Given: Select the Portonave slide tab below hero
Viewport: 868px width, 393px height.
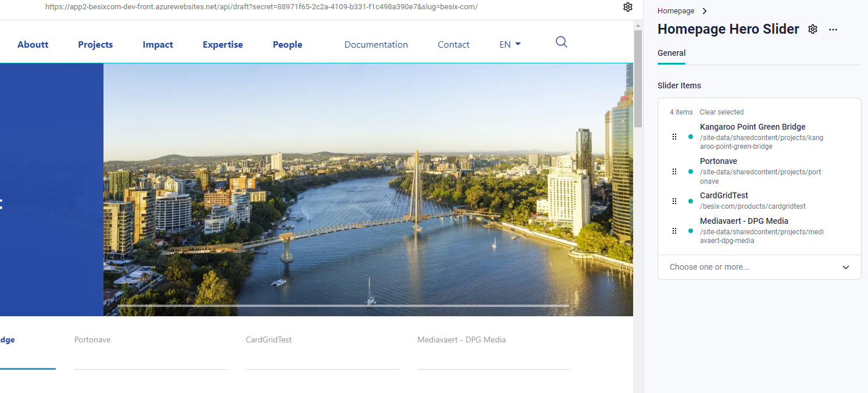Looking at the screenshot, I should point(92,340).
